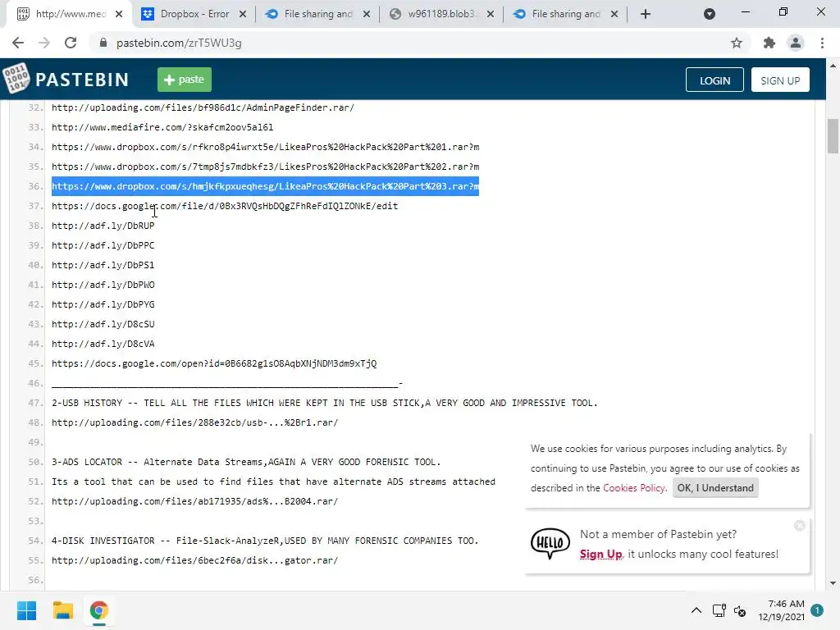Click the muted volume tray icon

(741, 610)
